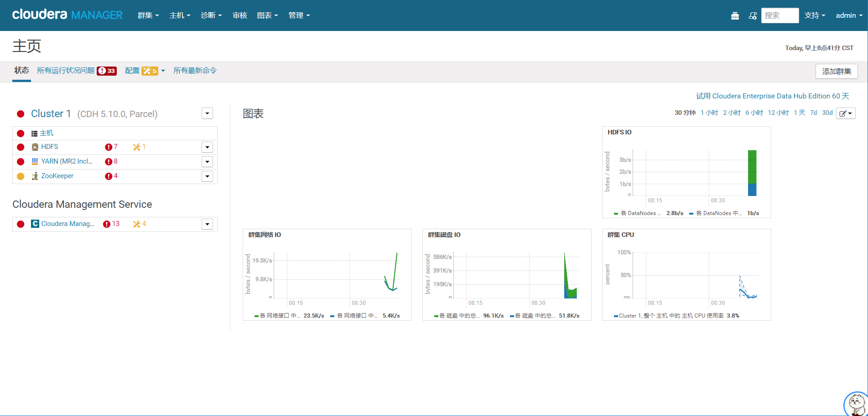Screen dimensions: 868x416
Task: Open the 审核 page
Action: pos(240,15)
